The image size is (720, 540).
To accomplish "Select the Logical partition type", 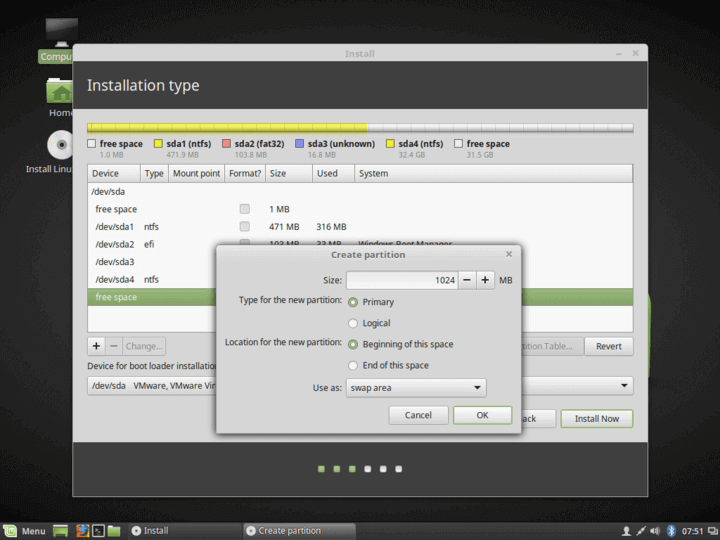I will point(353,323).
